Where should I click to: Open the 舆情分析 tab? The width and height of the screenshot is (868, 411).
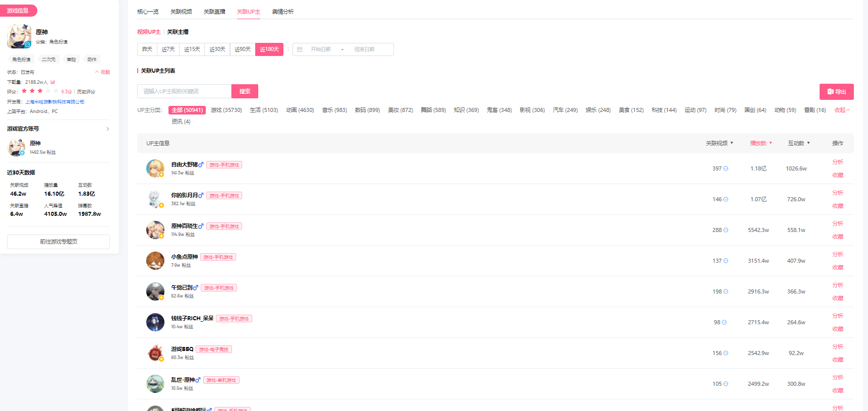pos(282,12)
